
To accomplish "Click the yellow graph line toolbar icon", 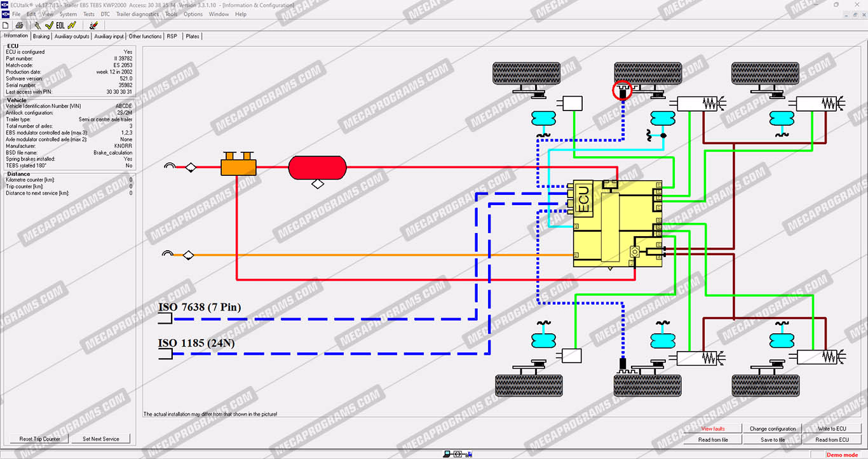I will (x=72, y=25).
